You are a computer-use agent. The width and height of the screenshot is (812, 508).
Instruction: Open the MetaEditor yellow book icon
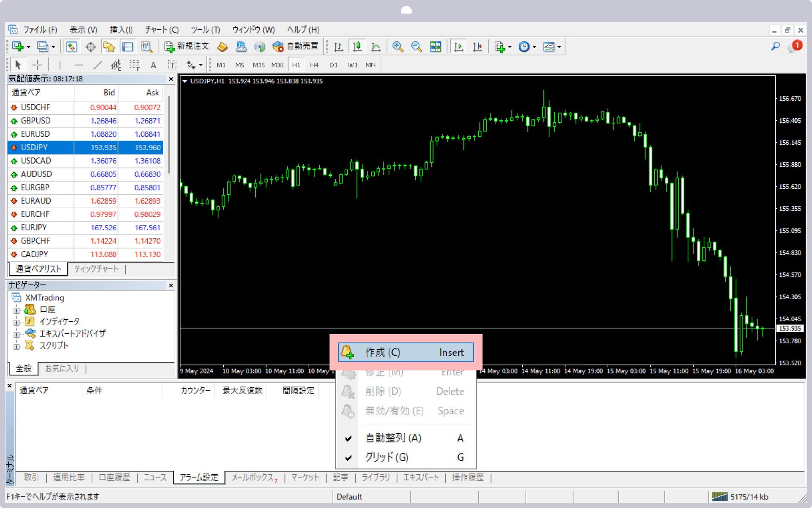pyautogui.click(x=222, y=47)
